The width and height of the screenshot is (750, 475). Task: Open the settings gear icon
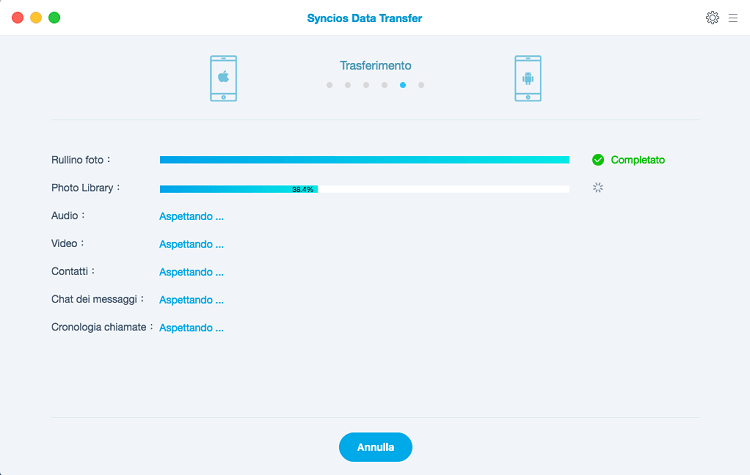click(712, 18)
